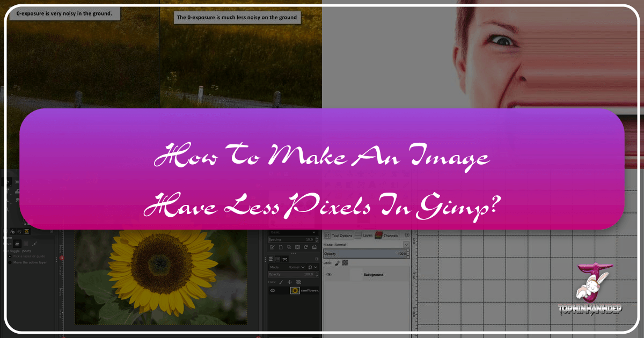Toggle visibility of the Background layer

(x=329, y=275)
